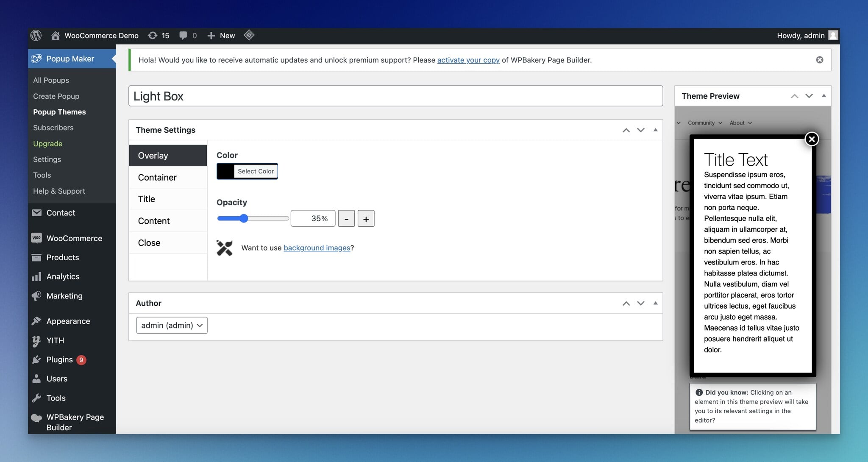
Task: Open the admin (admin) author dropdown
Action: click(172, 325)
